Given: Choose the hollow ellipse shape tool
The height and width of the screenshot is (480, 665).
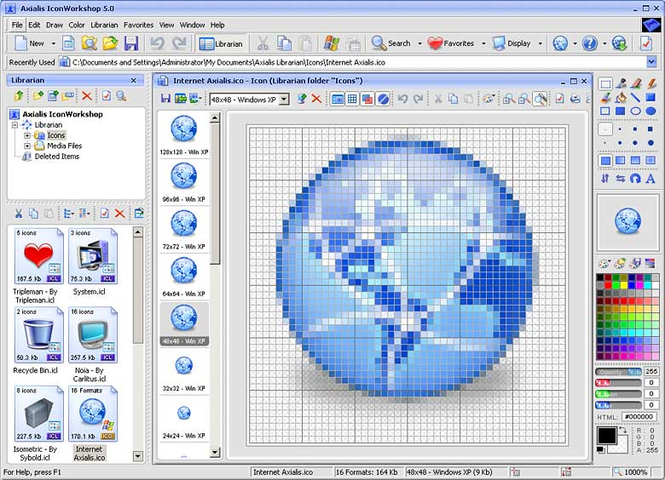Looking at the screenshot, I should tap(636, 112).
